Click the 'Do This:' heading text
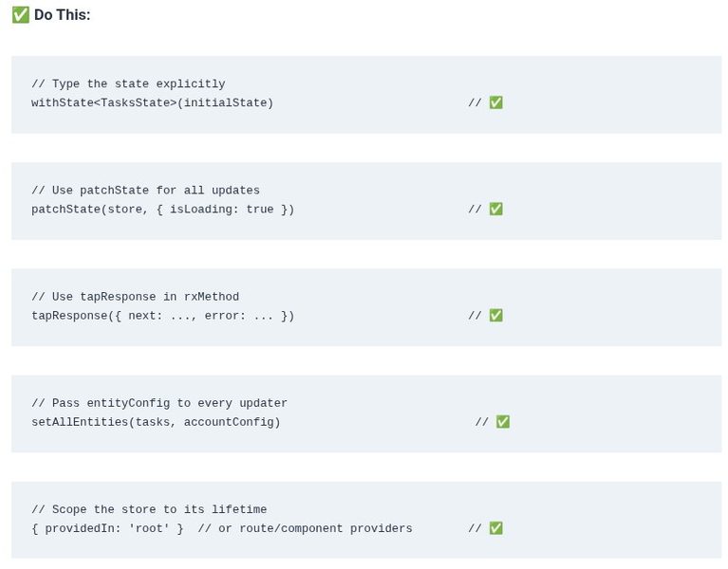This screenshot has width=728, height=569. tap(63, 15)
